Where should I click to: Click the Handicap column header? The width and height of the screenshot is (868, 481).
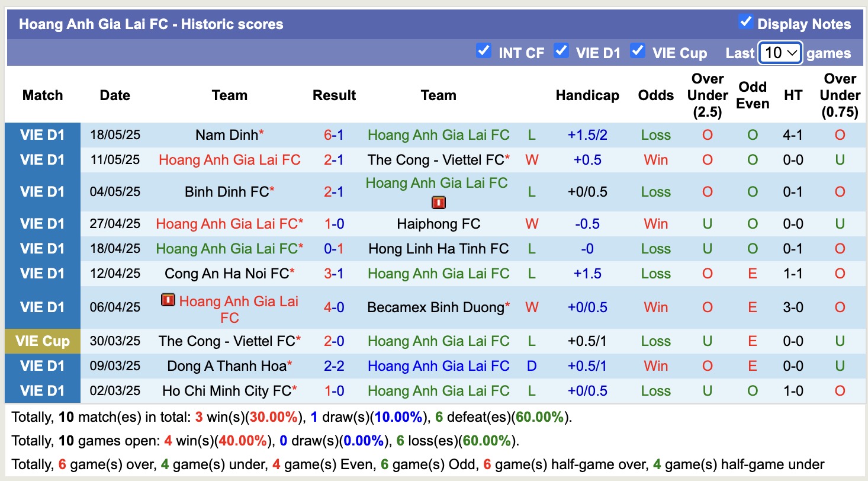[587, 95]
